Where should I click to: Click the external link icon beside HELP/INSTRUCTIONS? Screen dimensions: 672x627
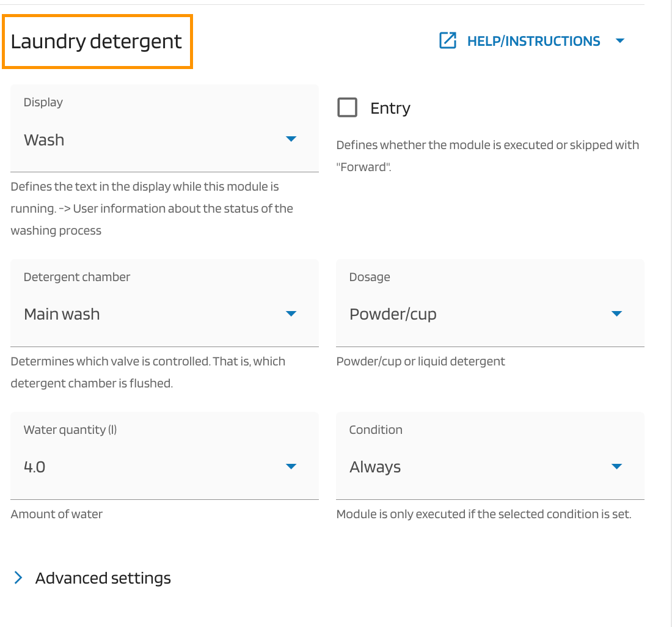point(448,41)
